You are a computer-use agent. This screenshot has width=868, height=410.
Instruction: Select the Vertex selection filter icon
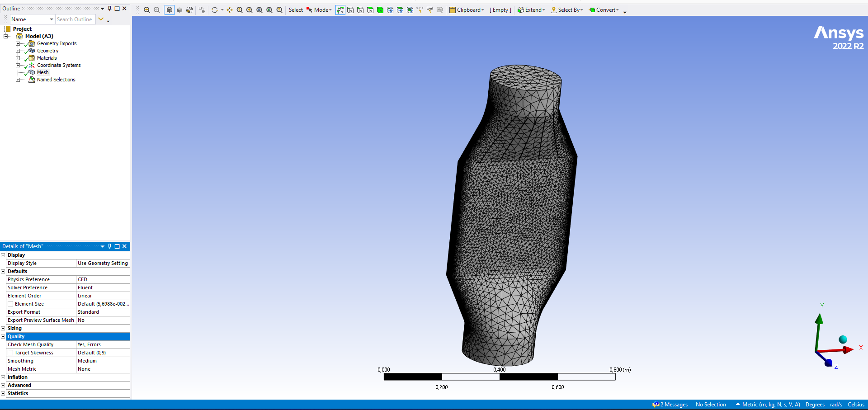[x=350, y=10]
